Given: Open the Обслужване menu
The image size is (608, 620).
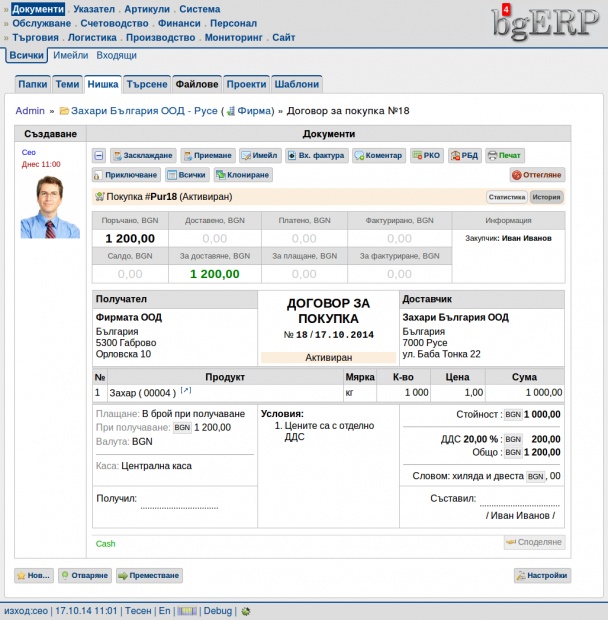Looking at the screenshot, I should (42, 23).
